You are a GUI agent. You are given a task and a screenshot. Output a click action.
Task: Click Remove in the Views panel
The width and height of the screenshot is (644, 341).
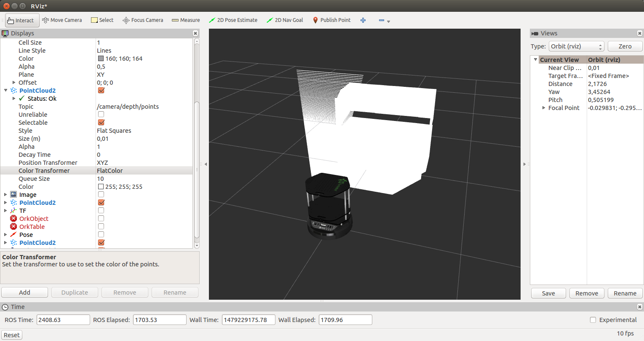click(x=587, y=293)
